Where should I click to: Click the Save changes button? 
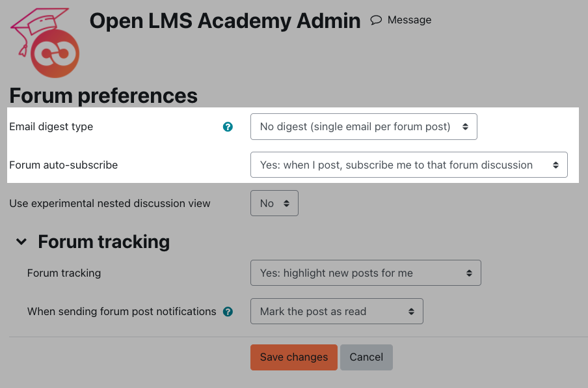(293, 357)
